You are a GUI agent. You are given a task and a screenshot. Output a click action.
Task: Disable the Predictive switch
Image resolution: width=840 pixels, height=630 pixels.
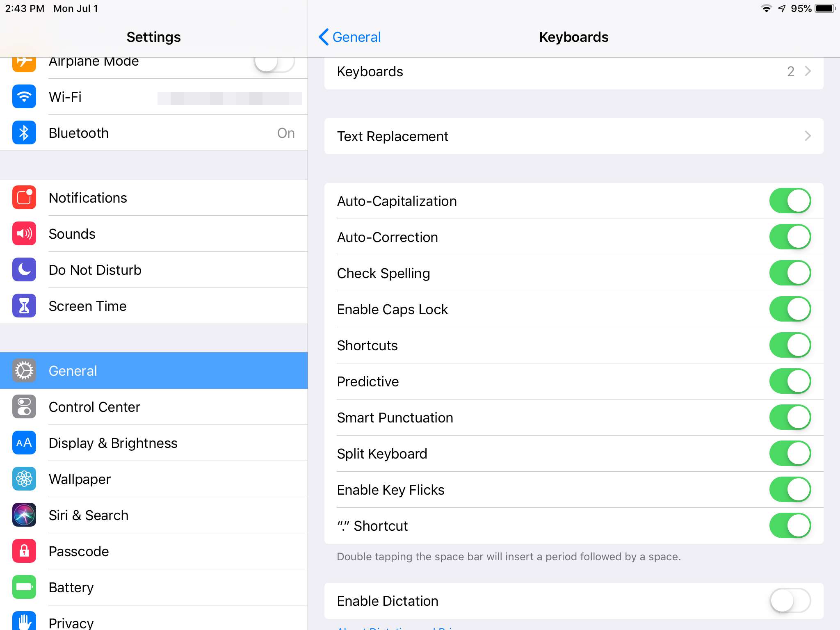point(790,381)
